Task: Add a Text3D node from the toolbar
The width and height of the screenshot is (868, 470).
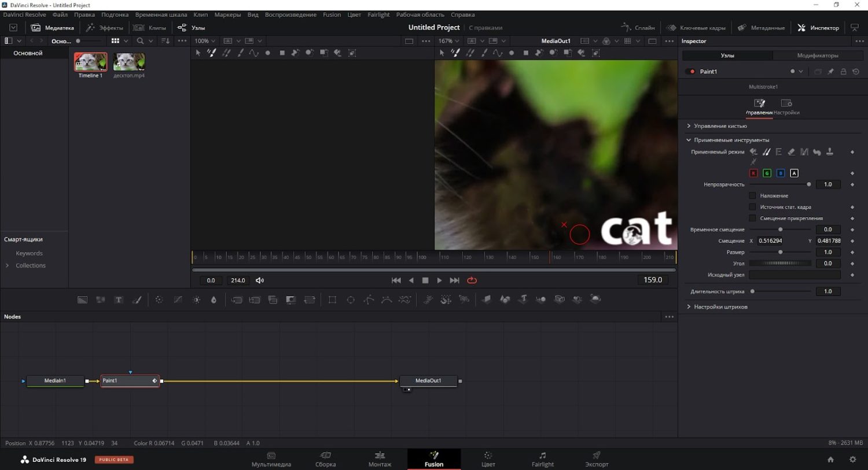Action: (523, 299)
